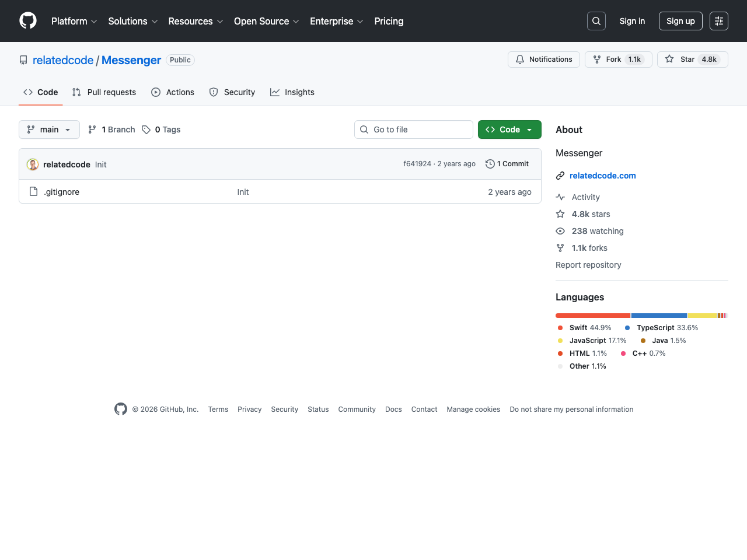The width and height of the screenshot is (747, 560).
Task: Switch to Pull requests tab
Action: [104, 92]
